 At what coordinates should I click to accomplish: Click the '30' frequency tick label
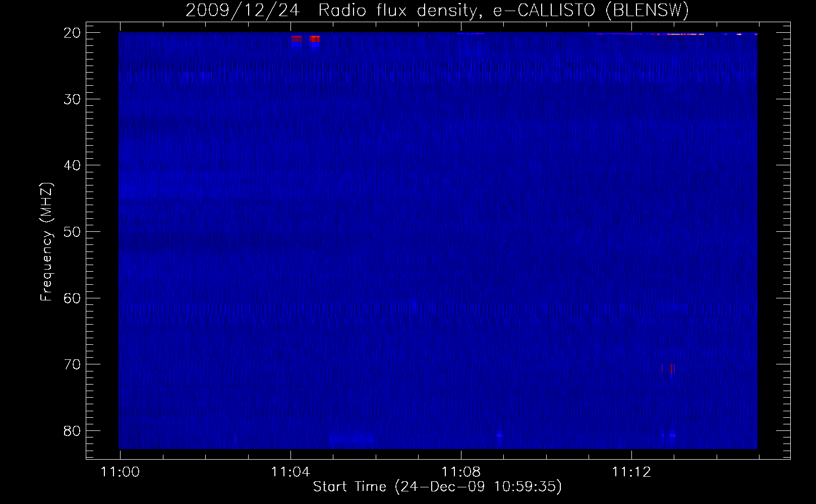click(x=72, y=99)
